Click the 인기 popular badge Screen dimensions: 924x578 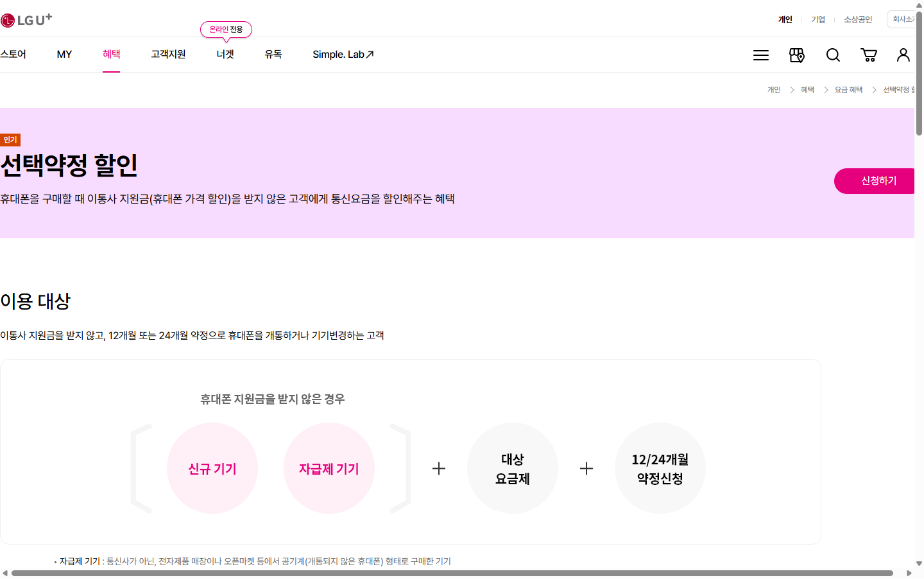click(10, 140)
